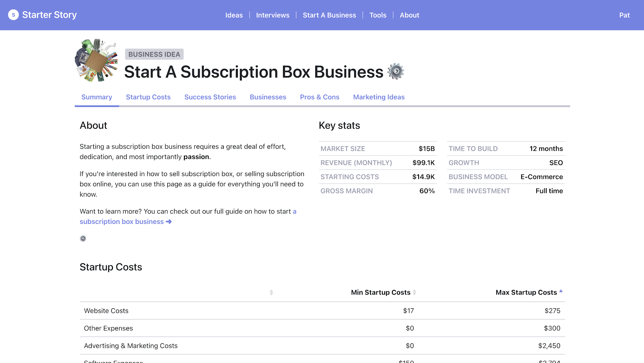The width and height of the screenshot is (644, 363).
Task: Click the E-Commerce business model value
Action: point(542,176)
